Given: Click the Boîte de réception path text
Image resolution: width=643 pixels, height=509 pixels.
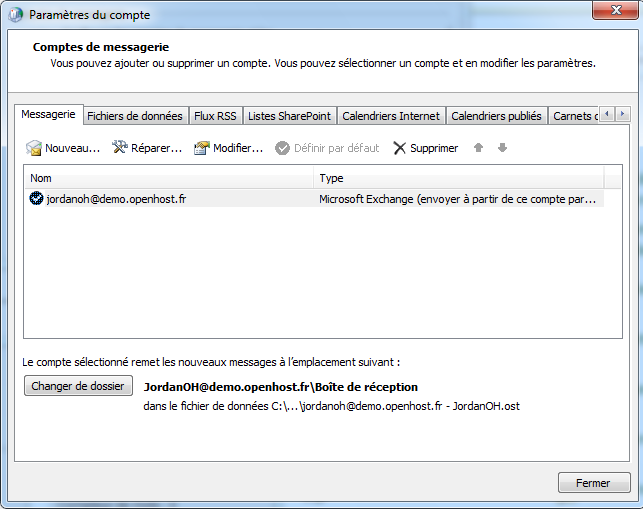Looking at the screenshot, I should click(x=280, y=387).
